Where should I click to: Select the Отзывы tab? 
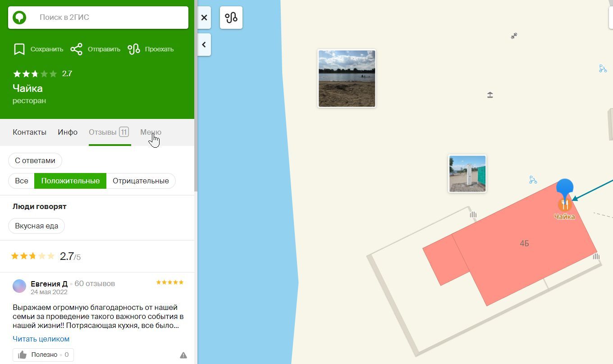109,132
